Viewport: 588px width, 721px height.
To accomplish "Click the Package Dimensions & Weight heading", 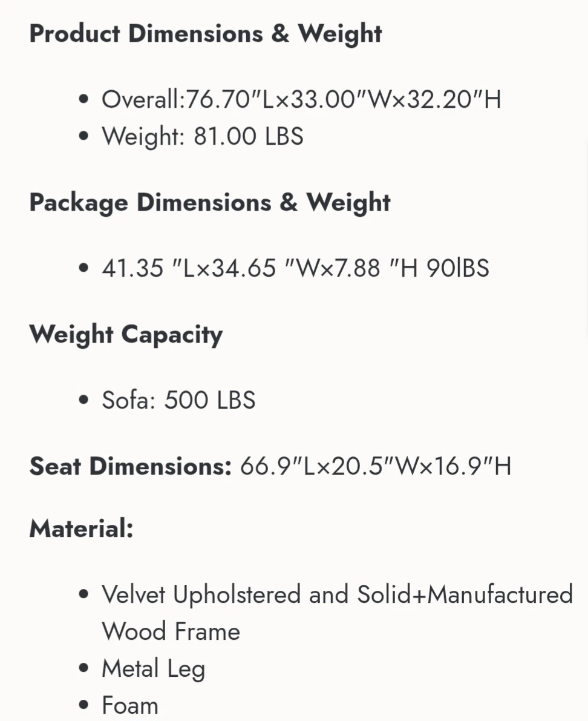I will (x=209, y=203).
